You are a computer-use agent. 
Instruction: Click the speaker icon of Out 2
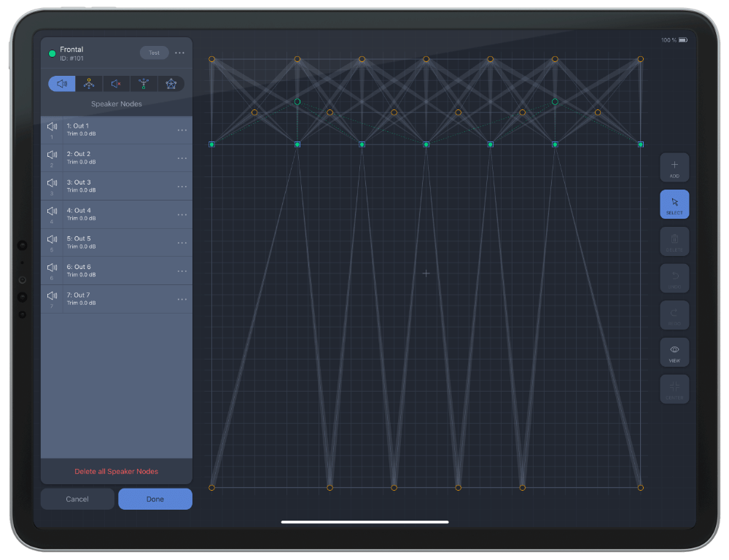(52, 155)
